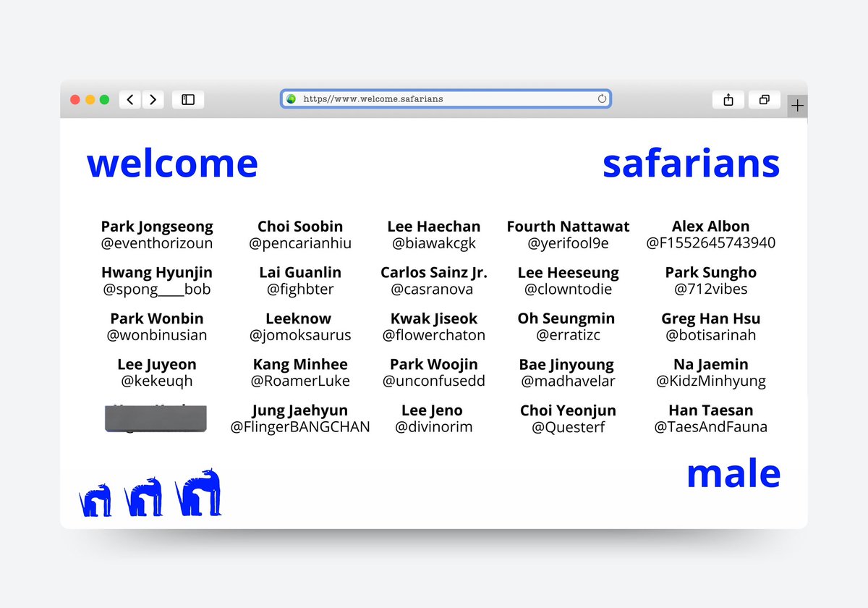Click the name Na Jaemin
868x608 pixels.
coord(711,365)
